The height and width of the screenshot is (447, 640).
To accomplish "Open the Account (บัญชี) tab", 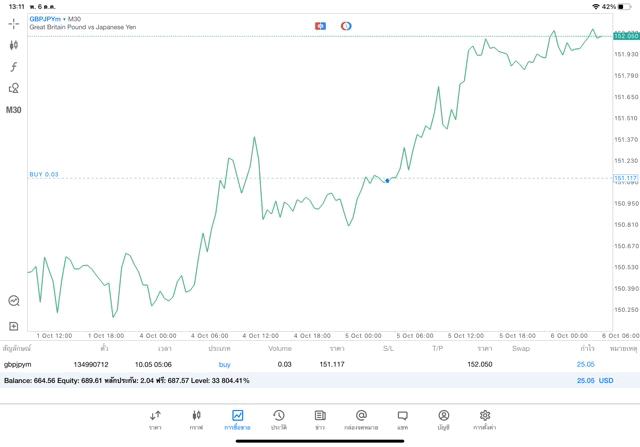I will coord(443,420).
